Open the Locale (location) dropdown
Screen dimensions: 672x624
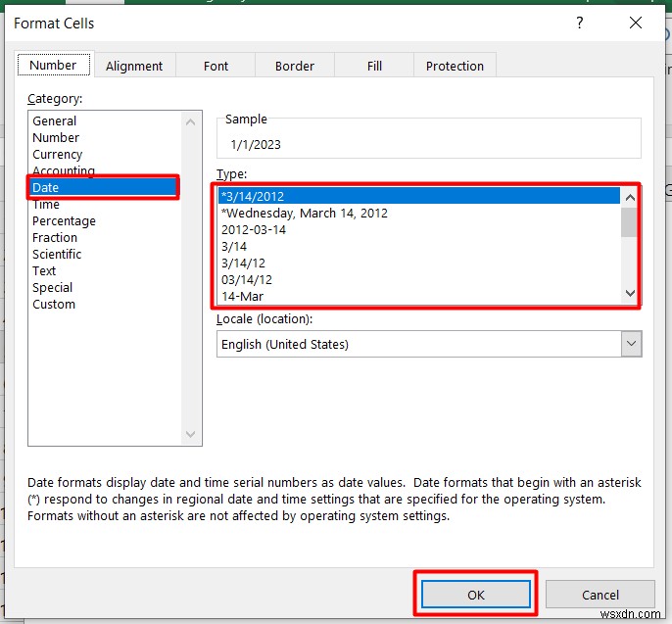click(x=429, y=344)
